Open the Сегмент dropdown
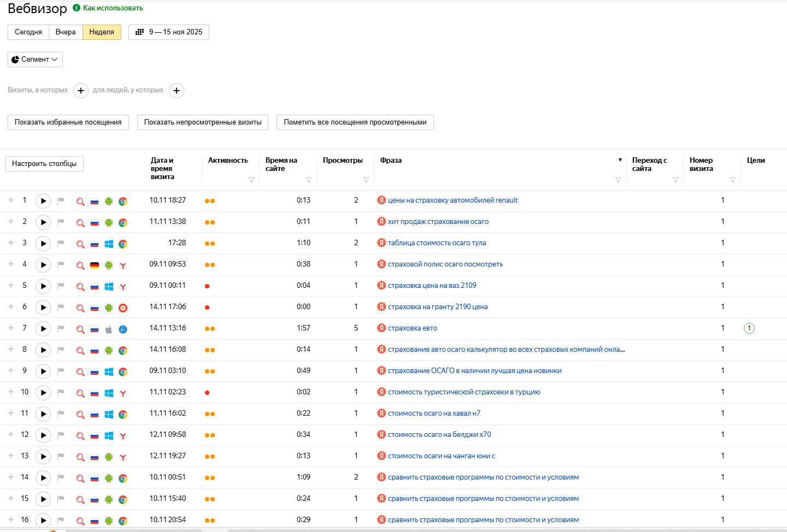Image resolution: width=787 pixels, height=532 pixels. pyautogui.click(x=35, y=60)
